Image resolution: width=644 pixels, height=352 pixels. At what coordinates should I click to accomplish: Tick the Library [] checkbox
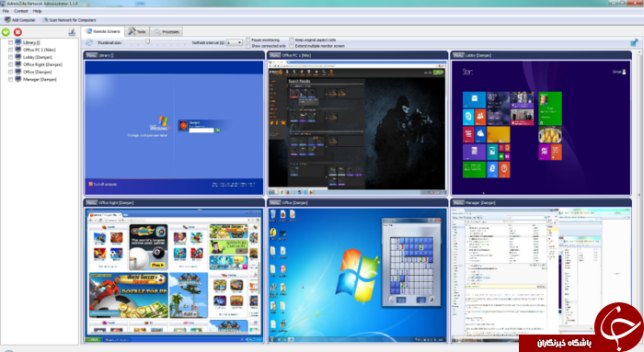[11, 42]
